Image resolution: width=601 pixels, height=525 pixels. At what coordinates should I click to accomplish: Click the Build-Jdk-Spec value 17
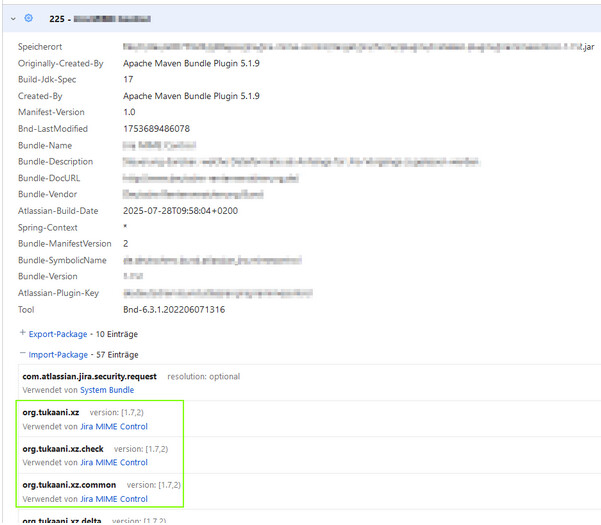128,79
